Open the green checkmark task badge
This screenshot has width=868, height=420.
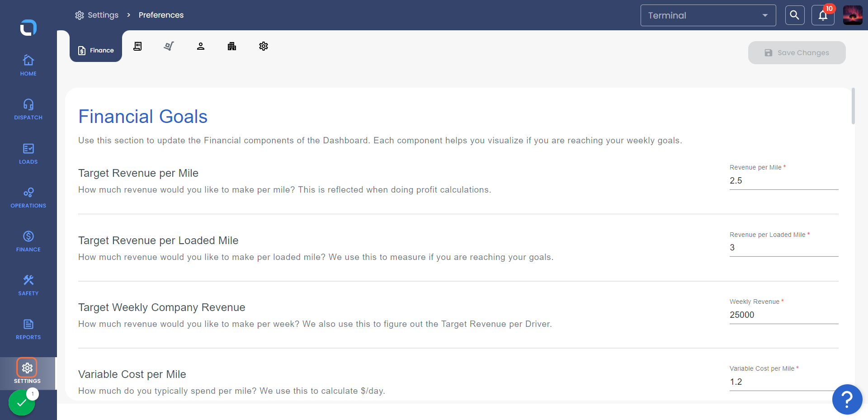tap(22, 402)
